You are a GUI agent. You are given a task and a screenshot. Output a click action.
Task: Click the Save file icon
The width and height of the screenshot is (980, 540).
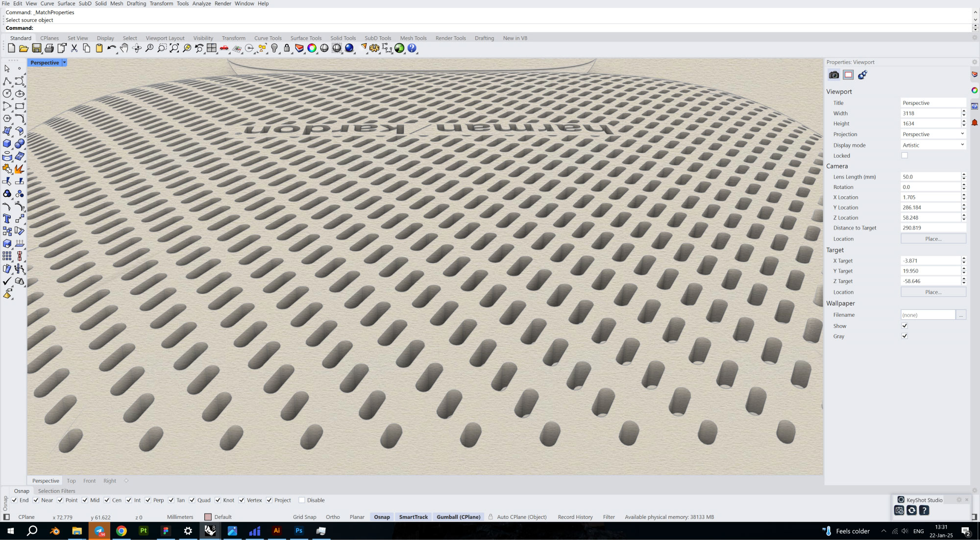pyautogui.click(x=36, y=48)
